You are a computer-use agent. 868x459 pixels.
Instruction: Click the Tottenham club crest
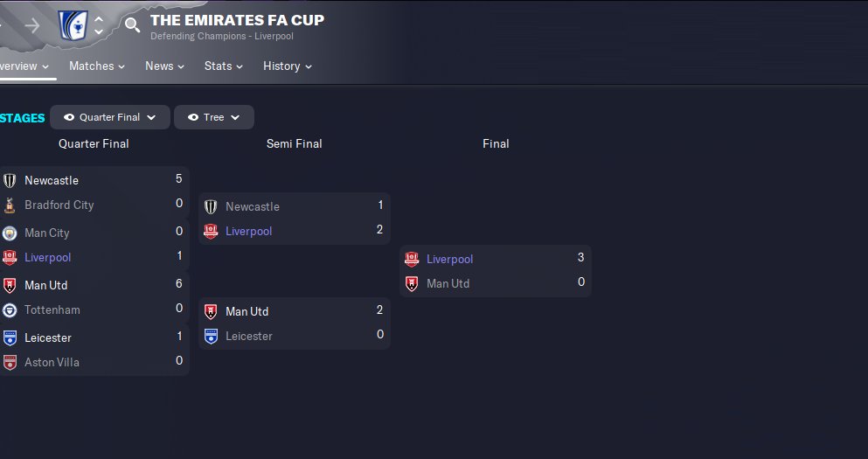tap(10, 310)
